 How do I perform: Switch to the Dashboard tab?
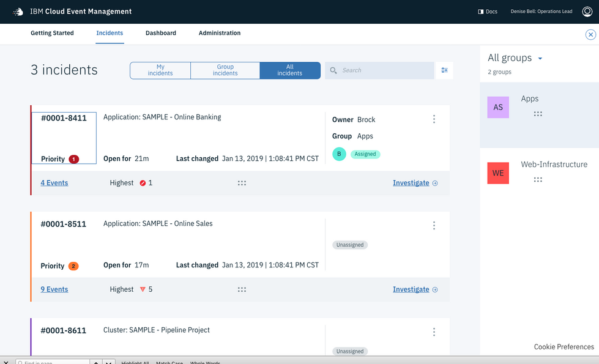coord(161,33)
